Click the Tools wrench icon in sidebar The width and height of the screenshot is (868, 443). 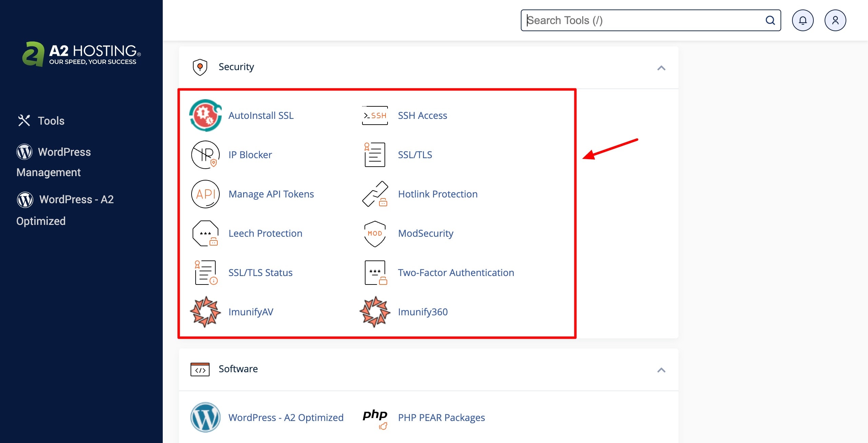click(x=24, y=121)
